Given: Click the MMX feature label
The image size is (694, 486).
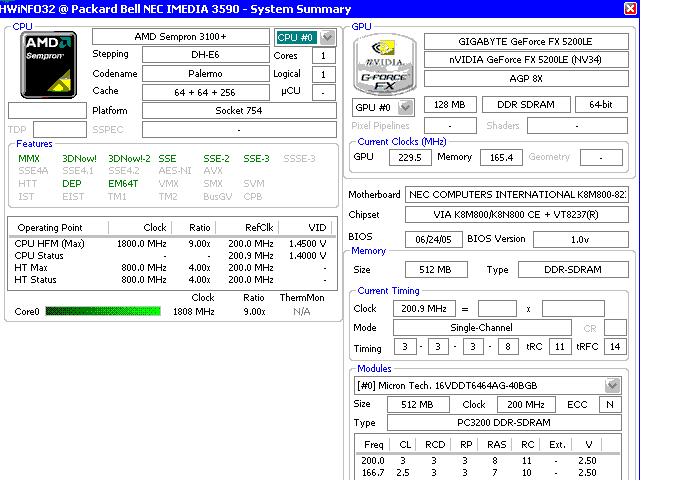Looking at the screenshot, I should click(29, 158).
